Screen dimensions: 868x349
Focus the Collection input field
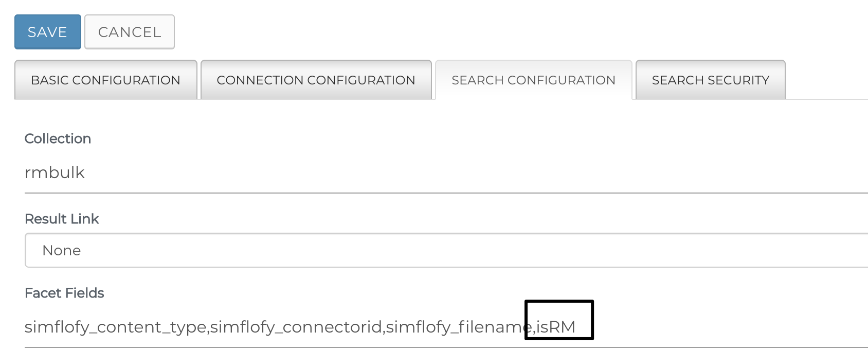point(446,172)
